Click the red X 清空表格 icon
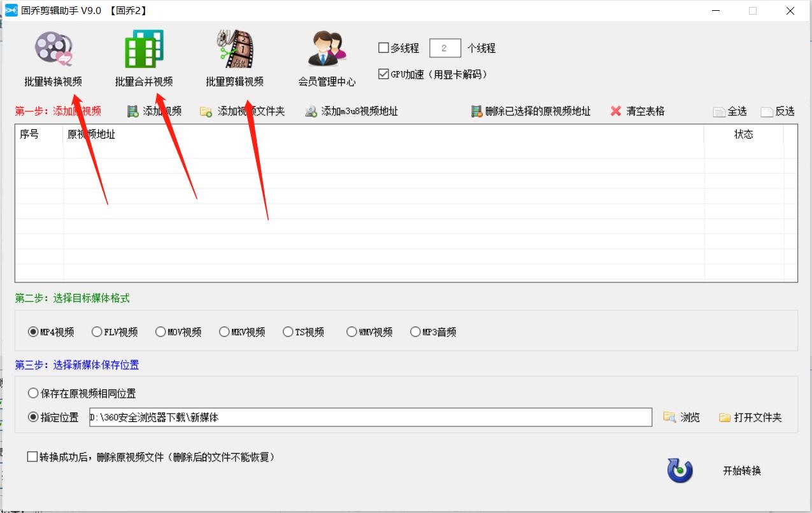 615,111
